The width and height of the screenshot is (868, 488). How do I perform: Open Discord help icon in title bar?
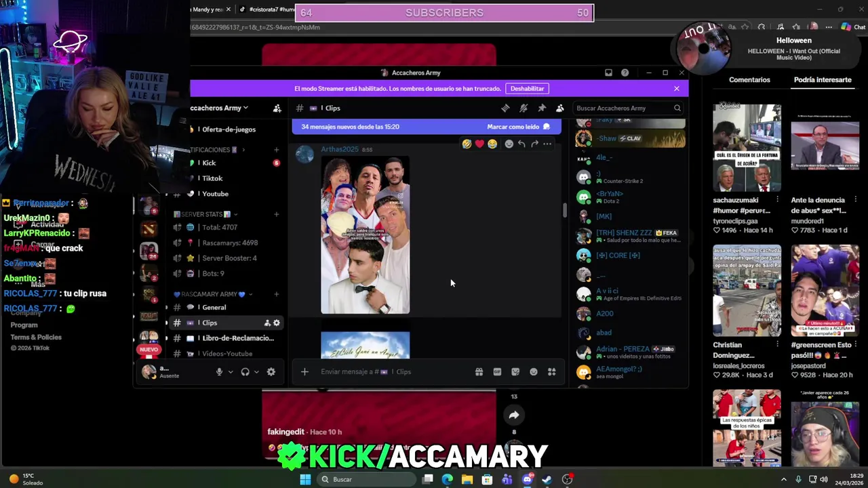(625, 73)
